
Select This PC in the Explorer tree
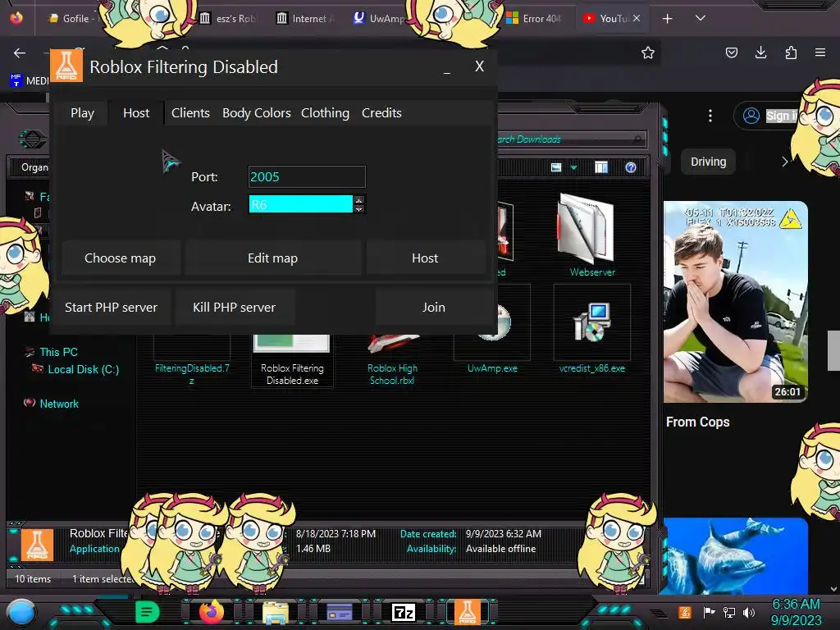(58, 352)
